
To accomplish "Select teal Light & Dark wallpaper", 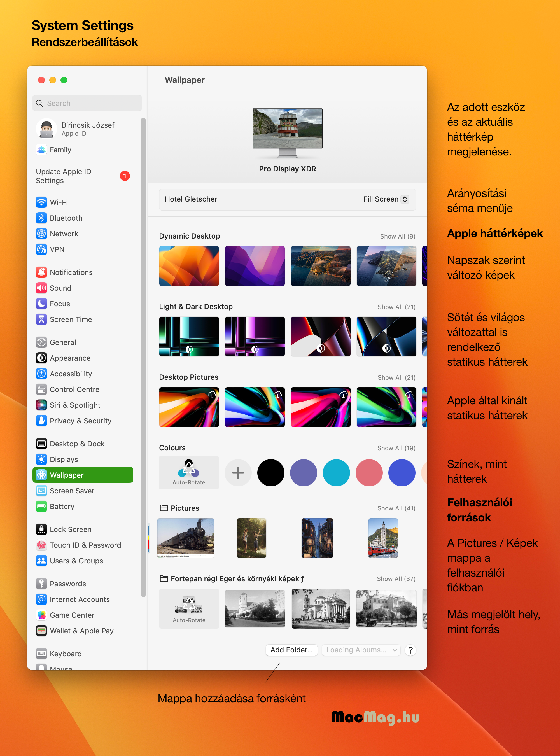I will click(x=189, y=336).
